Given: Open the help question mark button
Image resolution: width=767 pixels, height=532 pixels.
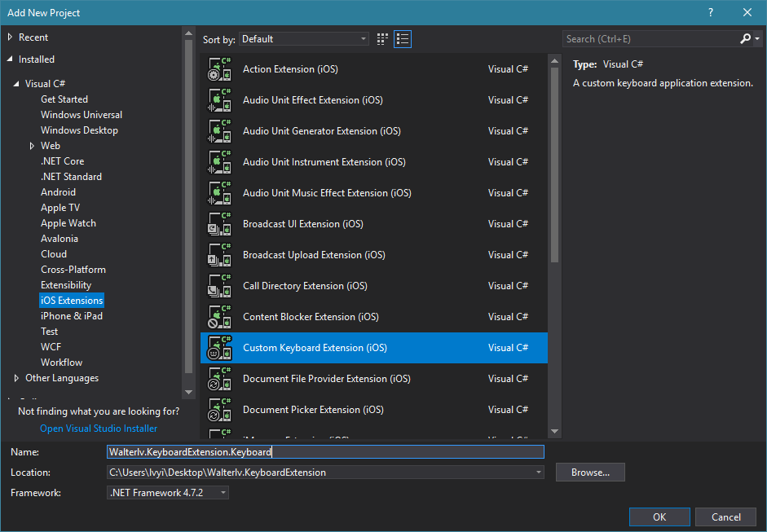Looking at the screenshot, I should (x=710, y=13).
